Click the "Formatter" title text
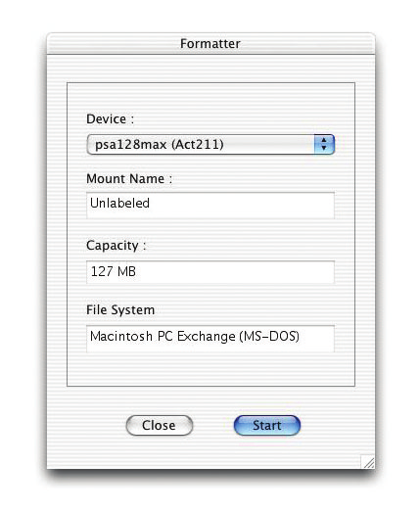The width and height of the screenshot is (420, 513). pyautogui.click(x=210, y=43)
